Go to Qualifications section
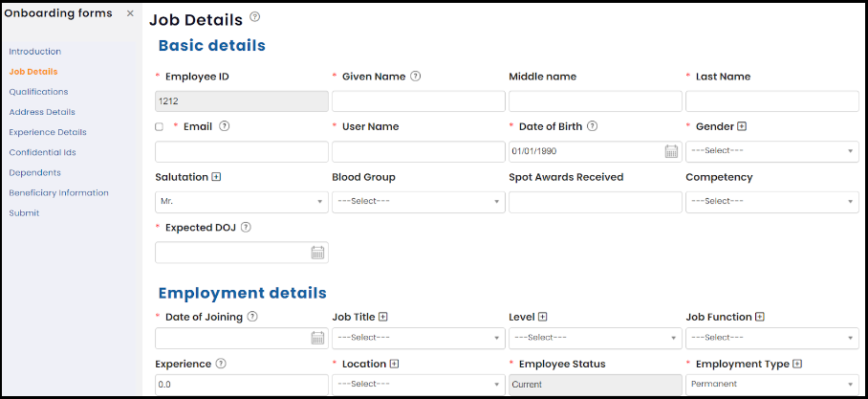Viewport: 868px width, 399px height. (x=39, y=92)
